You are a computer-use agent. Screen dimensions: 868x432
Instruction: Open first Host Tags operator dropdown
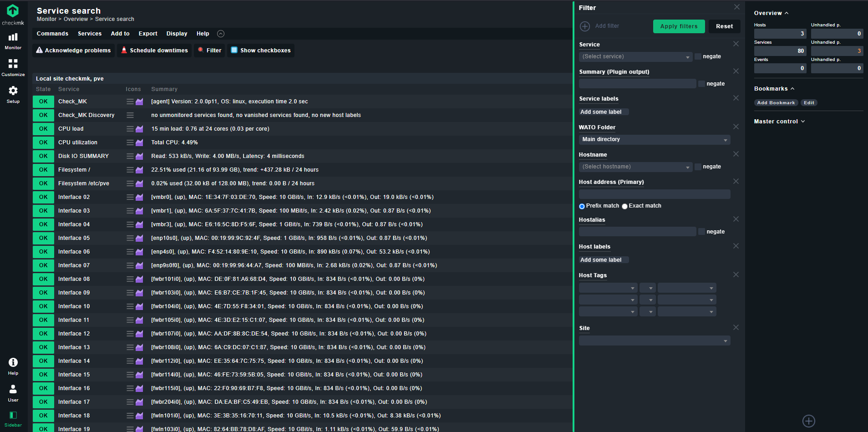coord(647,288)
